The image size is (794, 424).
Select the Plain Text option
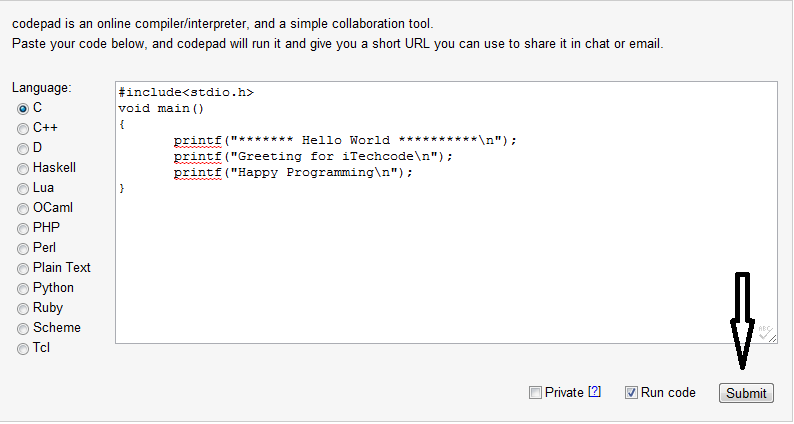click(x=23, y=268)
